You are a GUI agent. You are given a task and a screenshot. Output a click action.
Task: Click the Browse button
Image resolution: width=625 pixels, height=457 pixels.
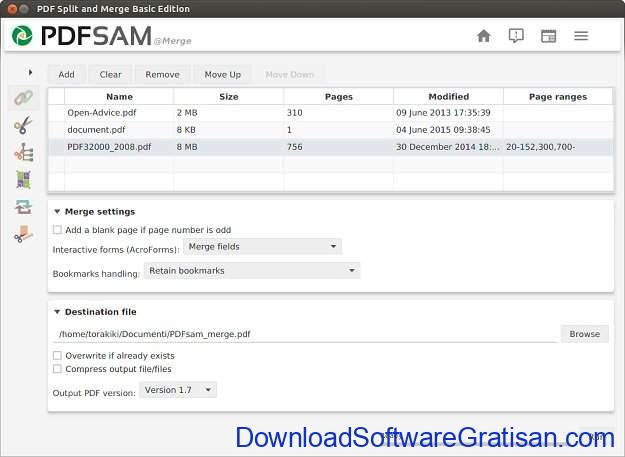(x=584, y=334)
